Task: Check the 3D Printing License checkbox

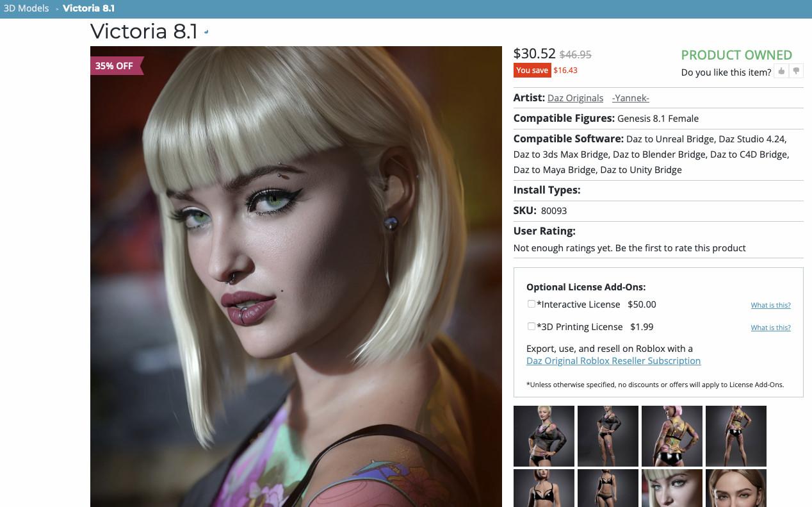Action: pyautogui.click(x=531, y=326)
